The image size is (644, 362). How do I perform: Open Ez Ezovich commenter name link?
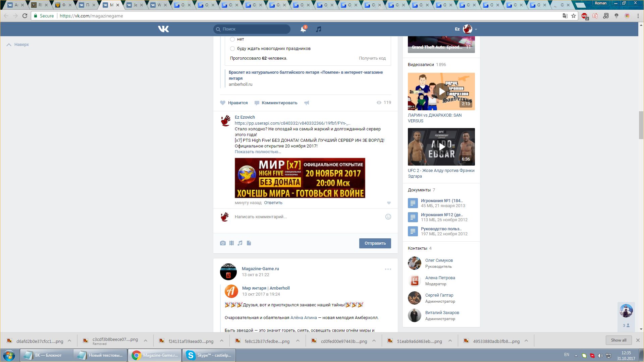click(x=245, y=117)
